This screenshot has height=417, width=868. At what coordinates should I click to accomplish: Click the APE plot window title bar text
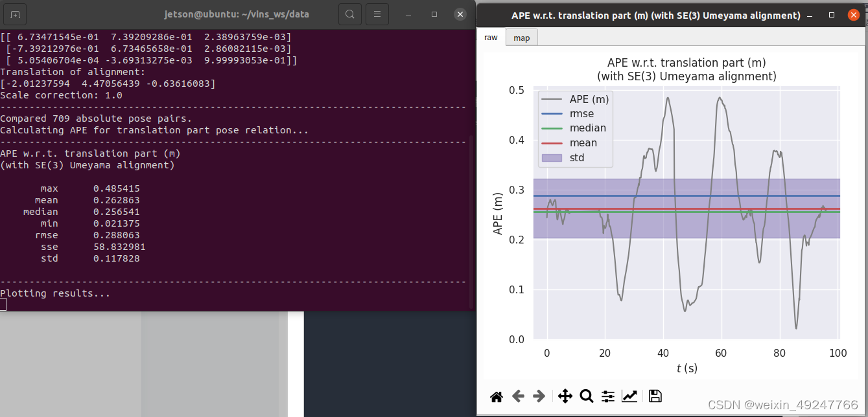(655, 15)
